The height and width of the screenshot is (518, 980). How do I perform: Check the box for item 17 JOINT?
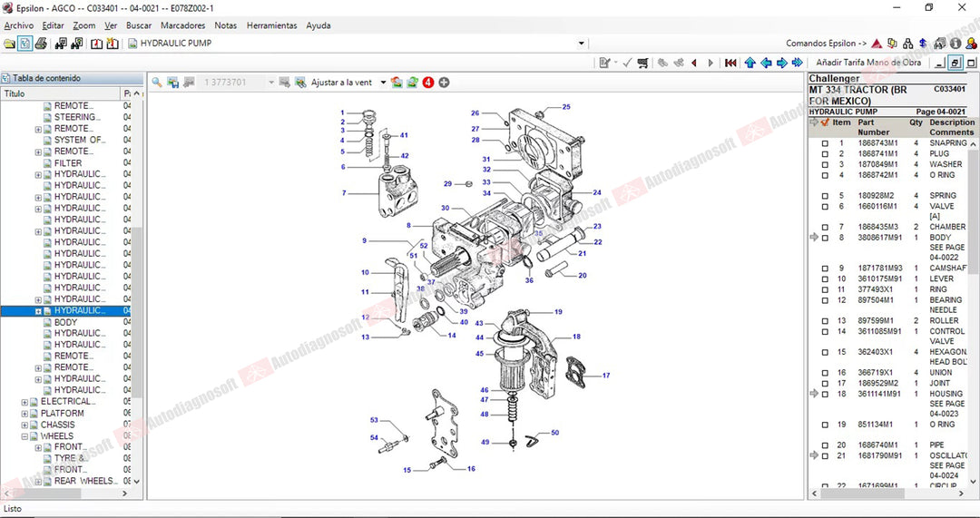point(825,383)
